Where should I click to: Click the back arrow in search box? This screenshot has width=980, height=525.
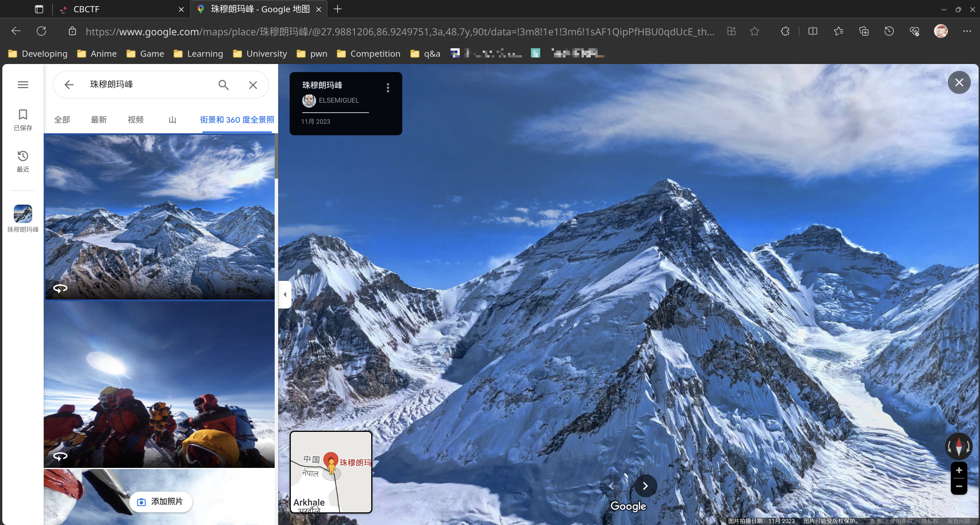(69, 85)
